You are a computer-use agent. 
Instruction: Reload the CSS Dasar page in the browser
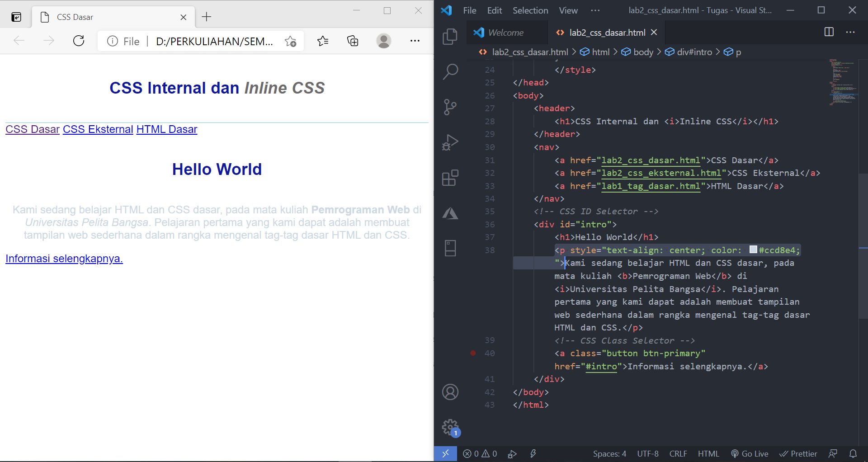click(79, 41)
